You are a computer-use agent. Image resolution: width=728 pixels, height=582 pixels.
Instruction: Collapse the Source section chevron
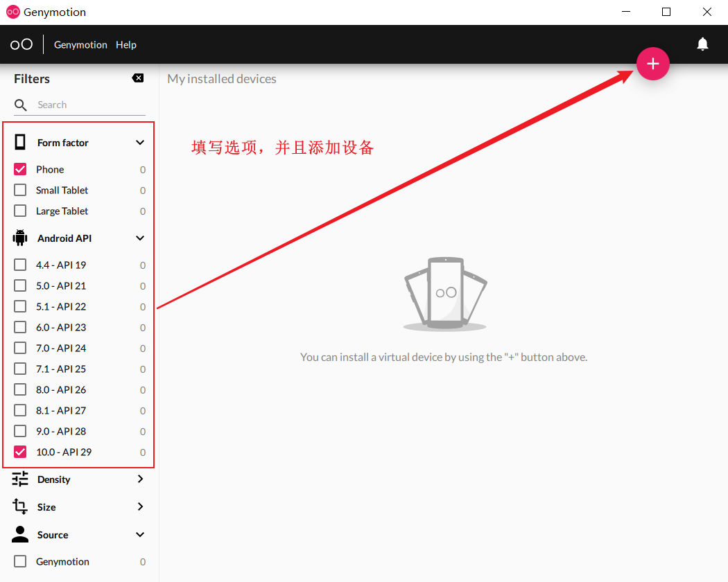pos(140,535)
